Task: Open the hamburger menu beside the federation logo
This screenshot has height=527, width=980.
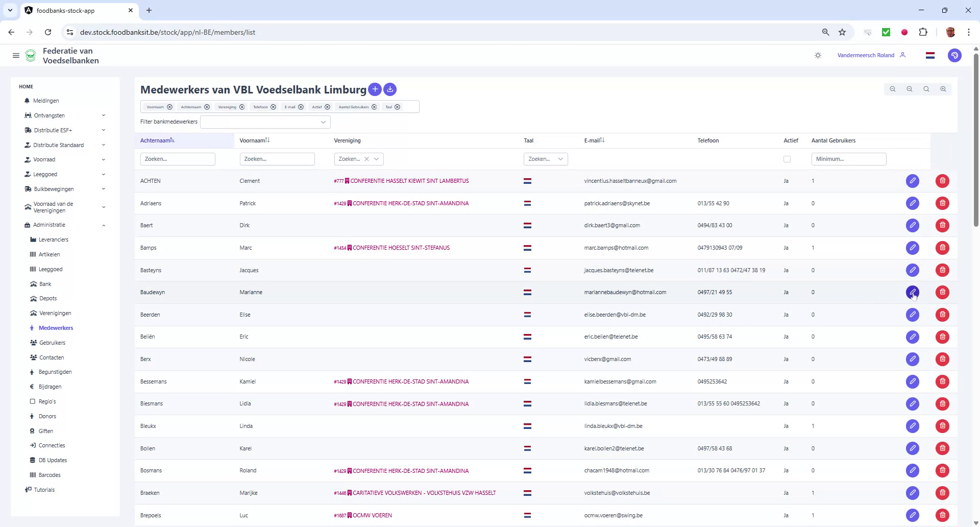Action: [16, 55]
